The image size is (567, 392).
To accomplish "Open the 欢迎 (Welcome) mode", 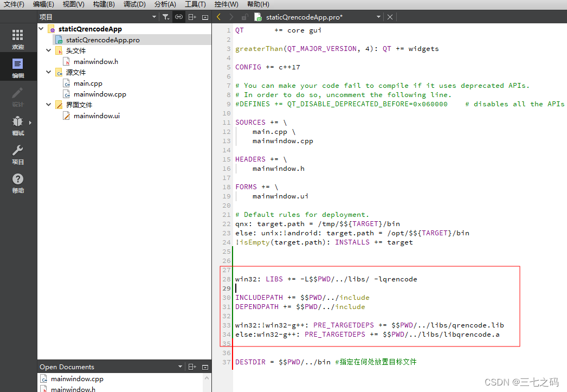I will click(18, 39).
